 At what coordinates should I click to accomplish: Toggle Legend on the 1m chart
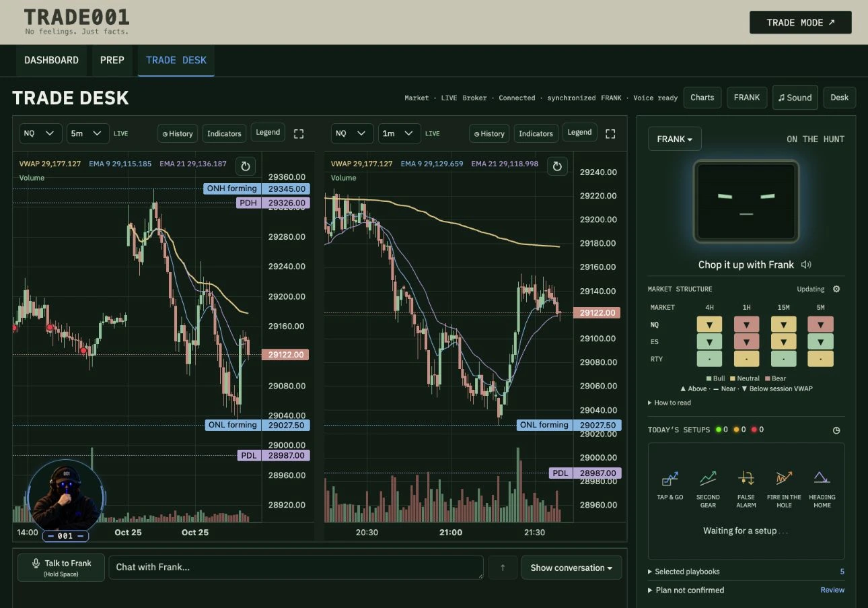[579, 133]
